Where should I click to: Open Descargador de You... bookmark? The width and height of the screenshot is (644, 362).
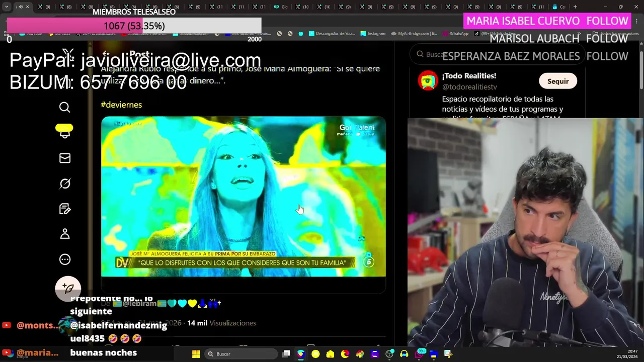332,34
